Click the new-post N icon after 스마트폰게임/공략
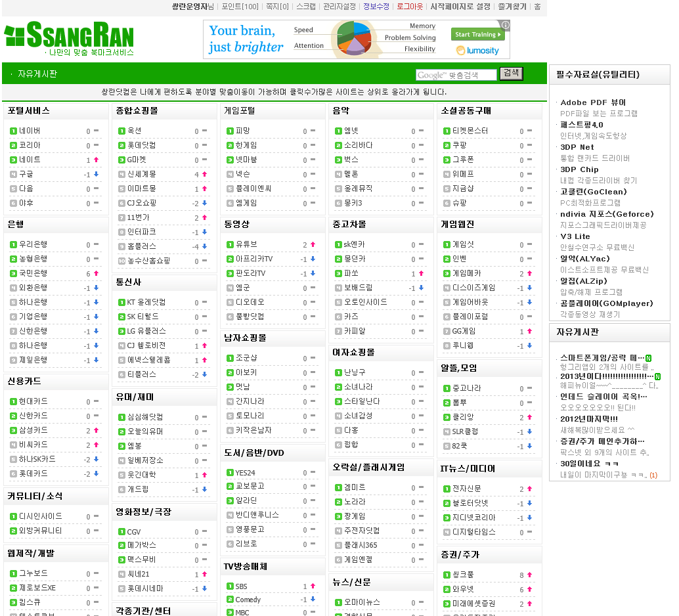The image size is (679, 616). pos(648,359)
